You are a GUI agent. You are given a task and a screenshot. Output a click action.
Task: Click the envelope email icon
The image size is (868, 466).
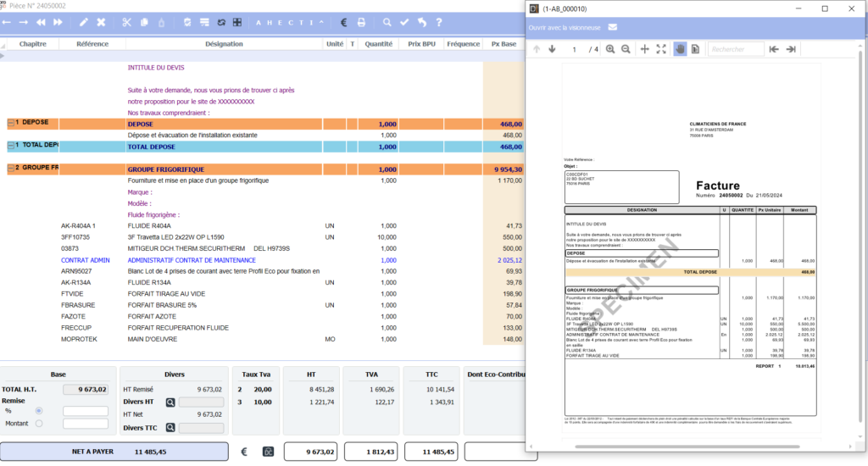pyautogui.click(x=613, y=27)
